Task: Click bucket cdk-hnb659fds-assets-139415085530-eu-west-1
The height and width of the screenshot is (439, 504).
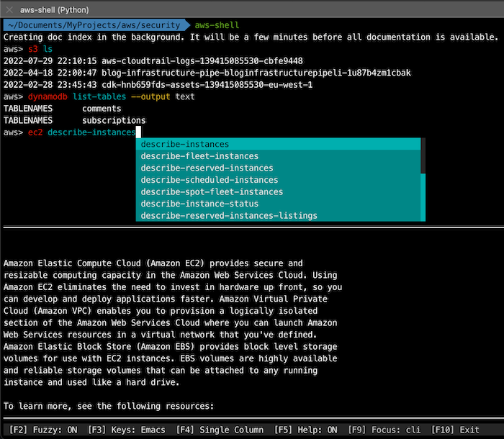Action: 207,84
